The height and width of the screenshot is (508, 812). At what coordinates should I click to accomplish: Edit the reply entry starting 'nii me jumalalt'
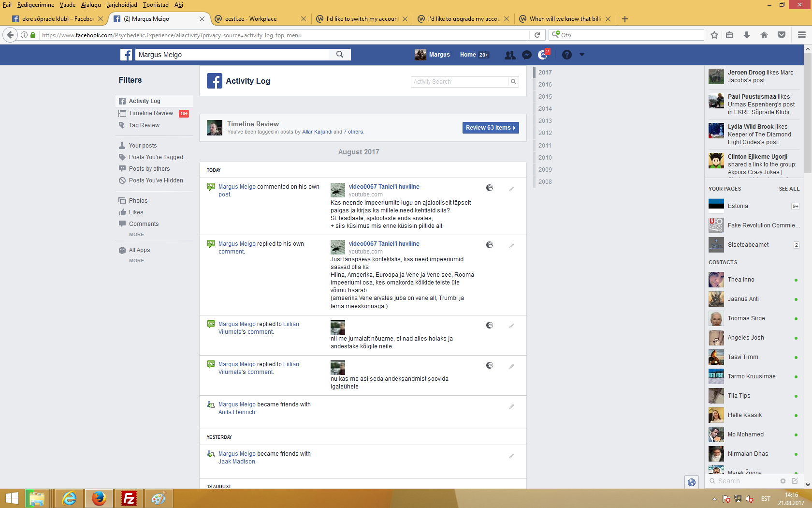(x=511, y=326)
